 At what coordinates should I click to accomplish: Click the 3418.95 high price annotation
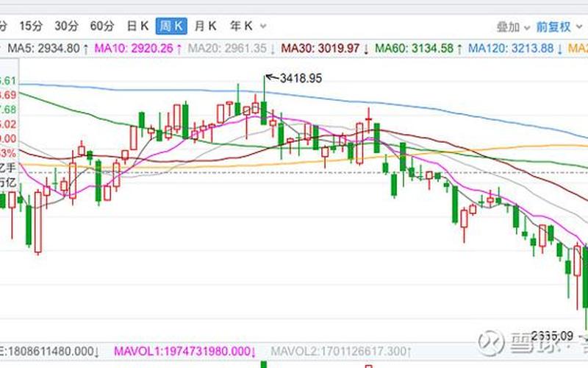click(x=301, y=78)
